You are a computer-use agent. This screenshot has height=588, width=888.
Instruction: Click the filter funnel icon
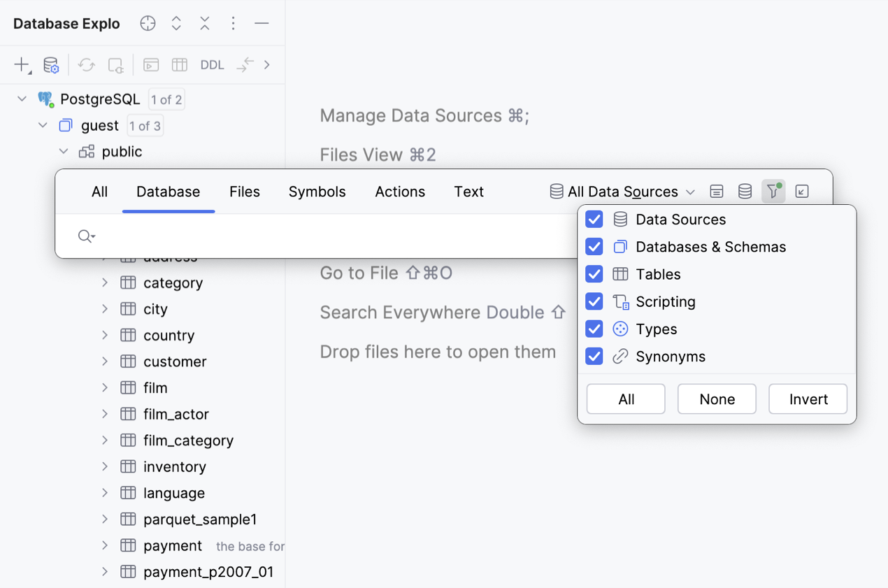pos(773,191)
